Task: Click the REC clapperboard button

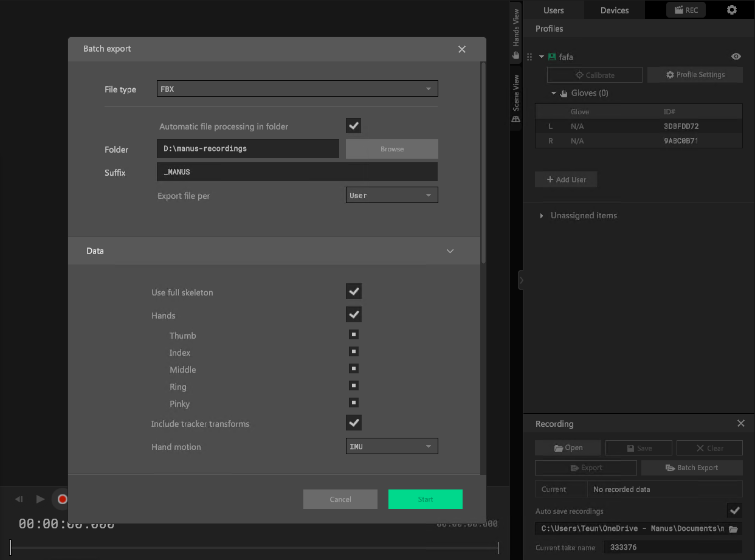Action: point(686,10)
